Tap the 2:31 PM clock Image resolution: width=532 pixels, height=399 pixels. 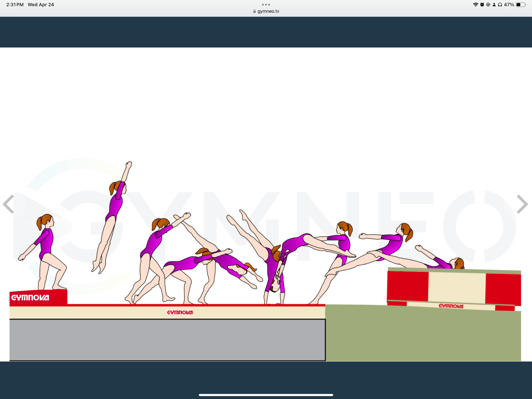coord(15,4)
